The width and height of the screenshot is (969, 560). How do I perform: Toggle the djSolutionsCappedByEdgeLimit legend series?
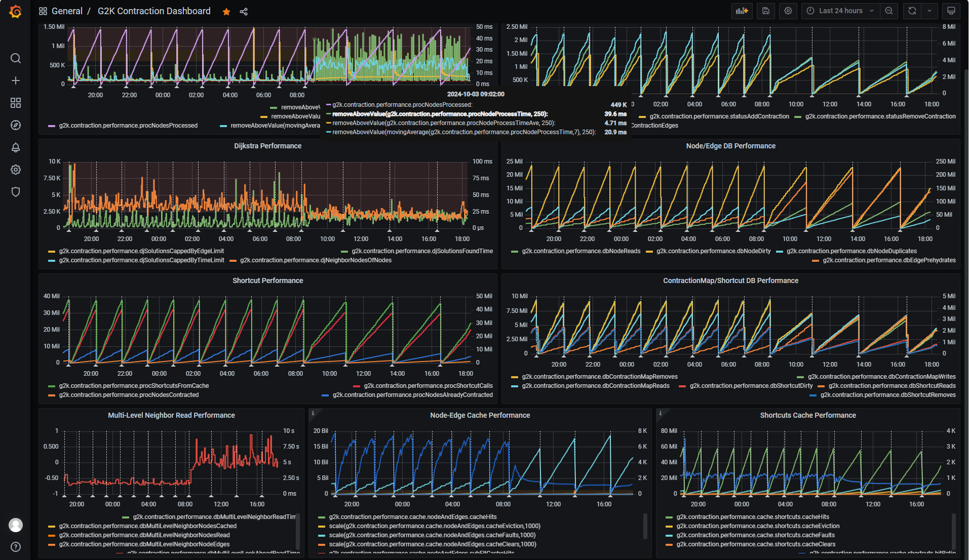[x=141, y=251]
